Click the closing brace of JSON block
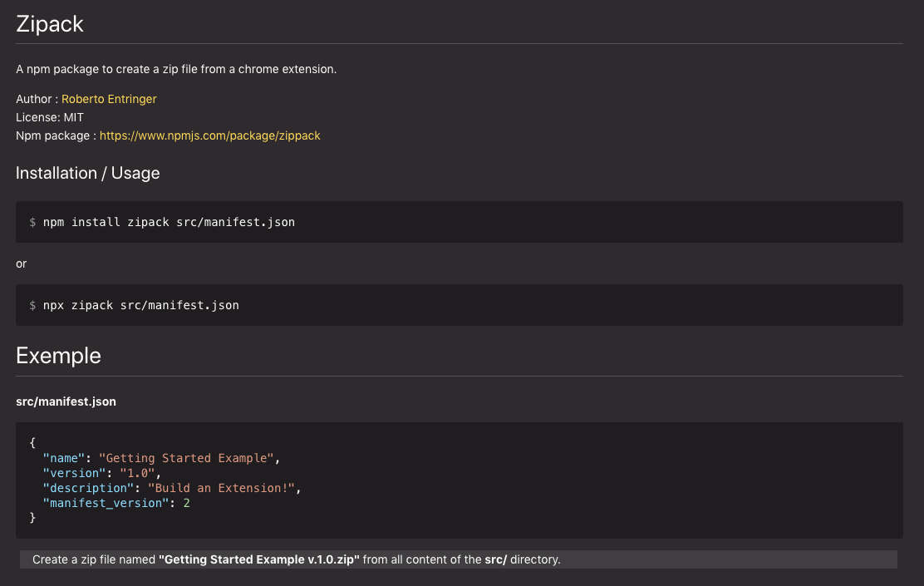 (x=32, y=518)
